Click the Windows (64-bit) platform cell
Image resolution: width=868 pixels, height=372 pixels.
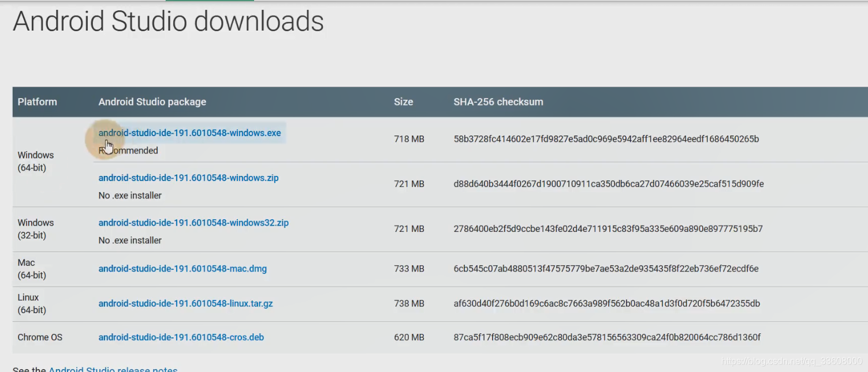coord(36,161)
